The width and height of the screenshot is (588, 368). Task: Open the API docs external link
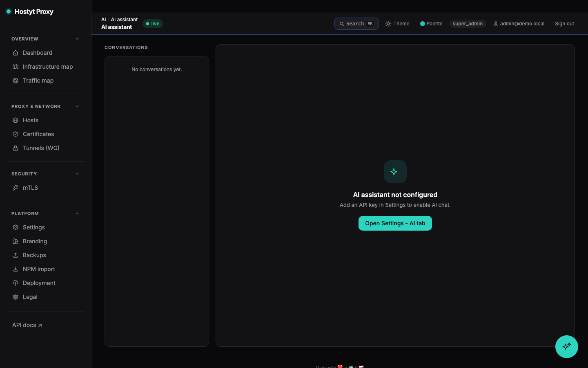27,325
